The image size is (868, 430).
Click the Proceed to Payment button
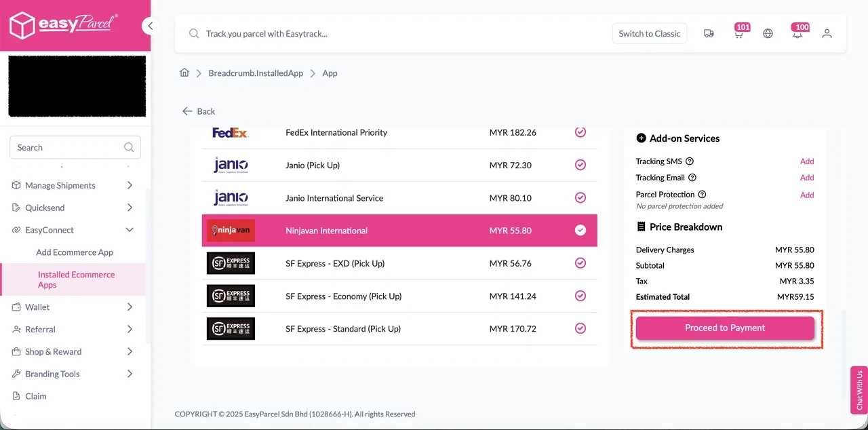coord(725,328)
